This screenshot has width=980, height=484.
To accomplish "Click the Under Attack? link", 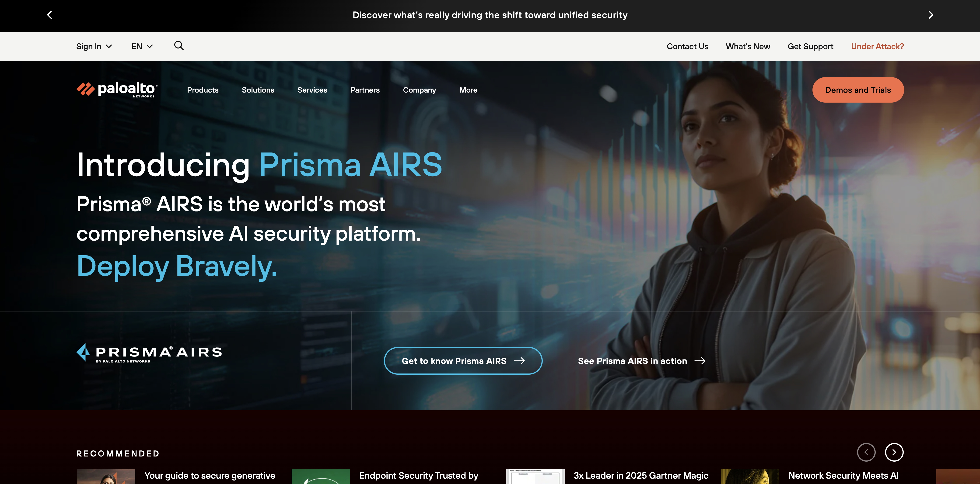I will [x=877, y=46].
